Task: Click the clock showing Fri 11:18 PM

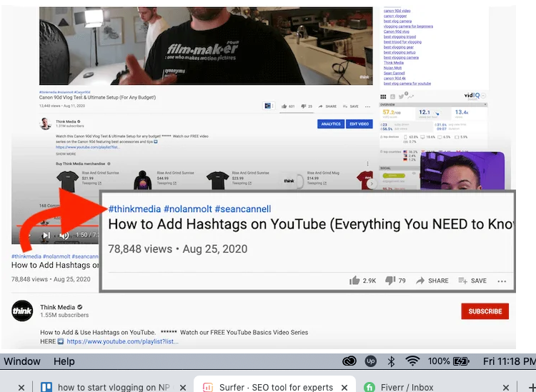Action: tap(509, 361)
